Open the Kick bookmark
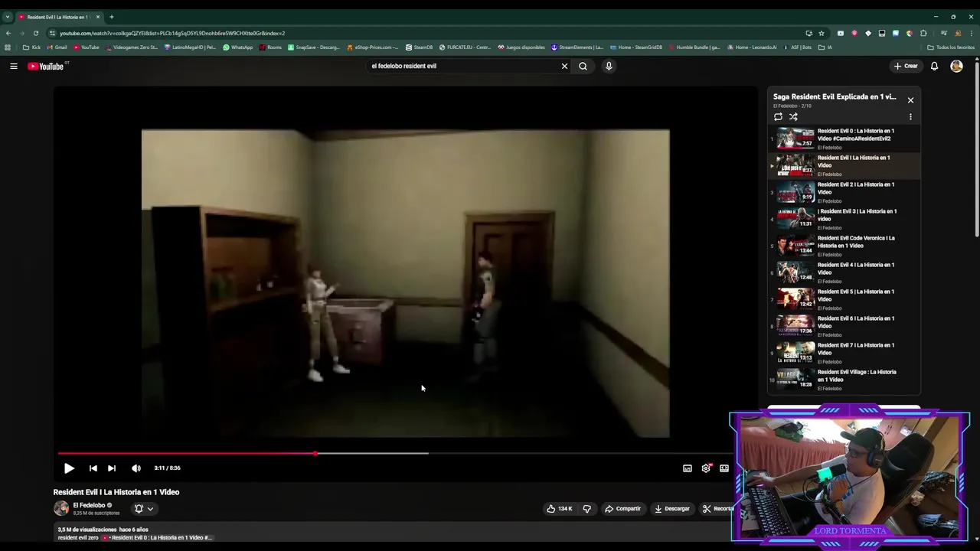Screen dimensions: 980x551 pyautogui.click(x=32, y=47)
